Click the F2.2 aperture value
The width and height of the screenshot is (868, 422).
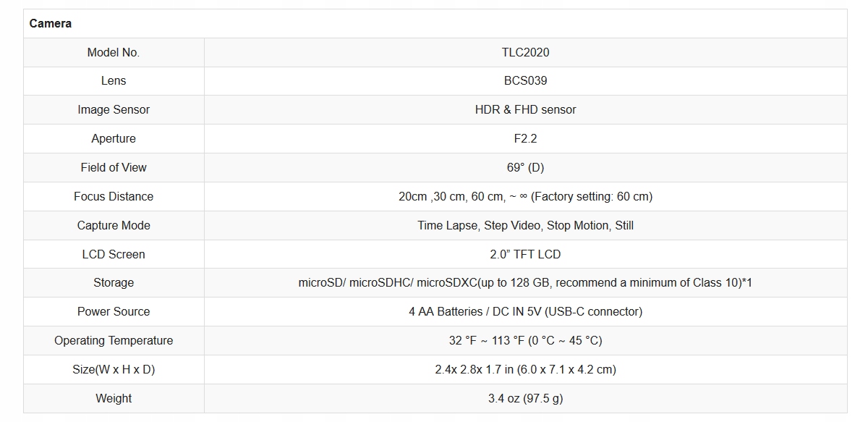525,139
